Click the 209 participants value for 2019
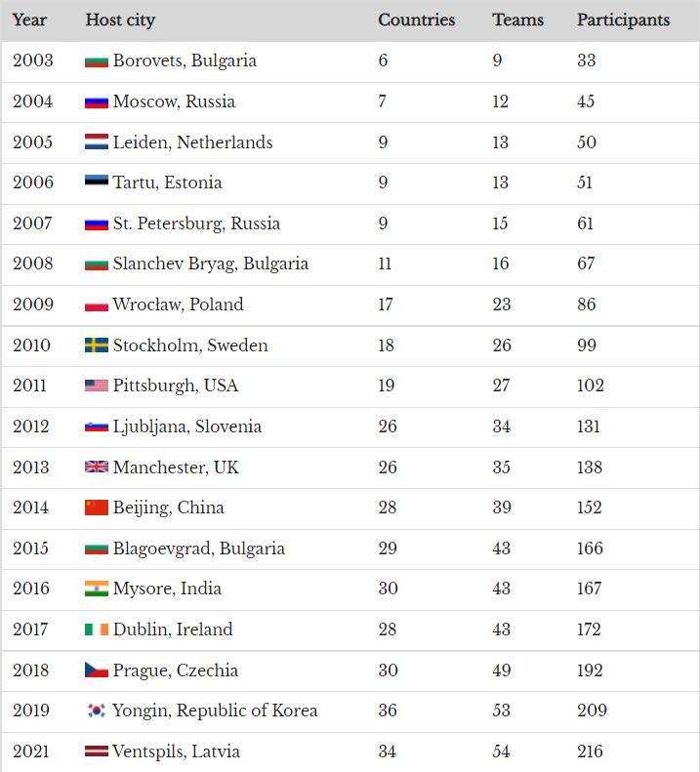 (x=592, y=711)
